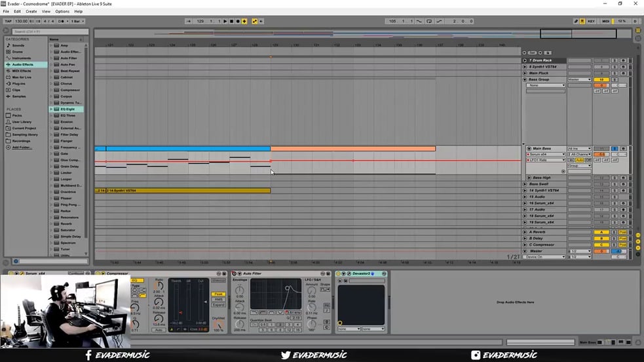The height and width of the screenshot is (362, 644).
Task: Open the Recordings folder place
Action: 21,141
